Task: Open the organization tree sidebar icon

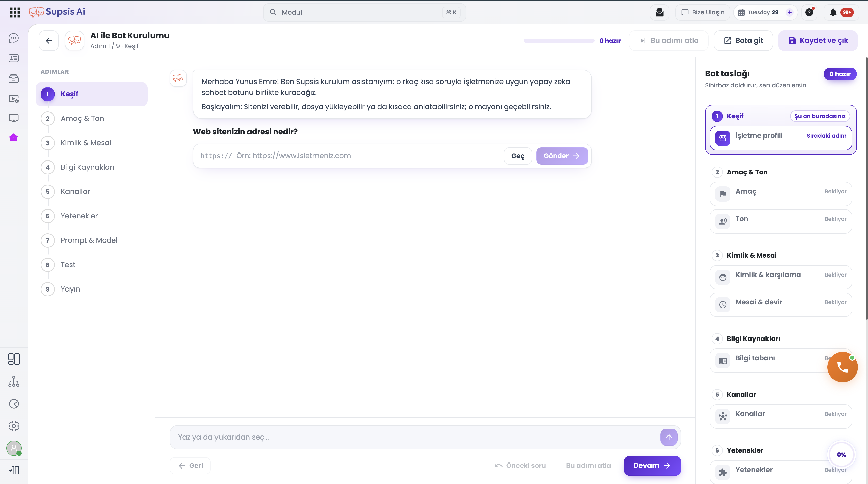Action: click(14, 382)
